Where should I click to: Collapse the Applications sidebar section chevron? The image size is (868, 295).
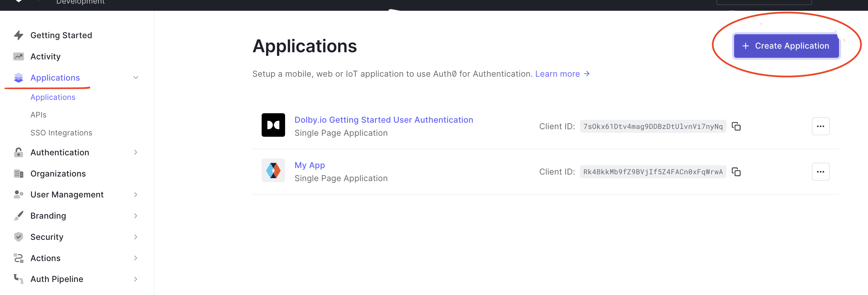tap(136, 78)
